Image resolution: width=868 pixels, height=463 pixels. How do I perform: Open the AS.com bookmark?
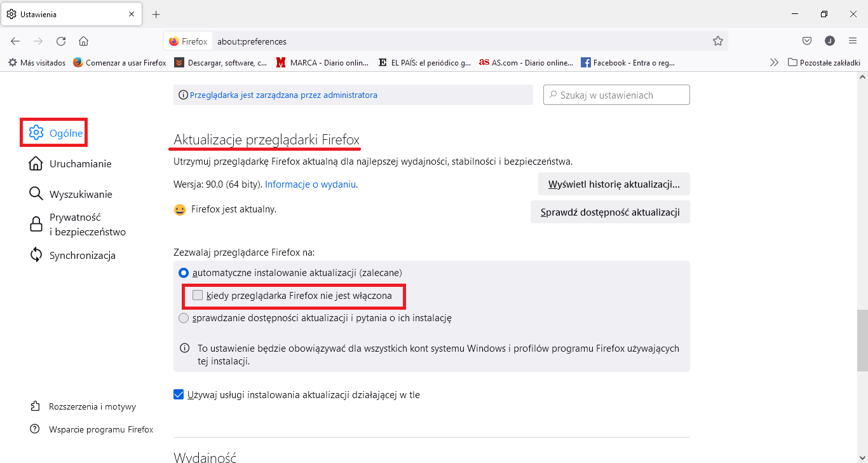(x=526, y=62)
